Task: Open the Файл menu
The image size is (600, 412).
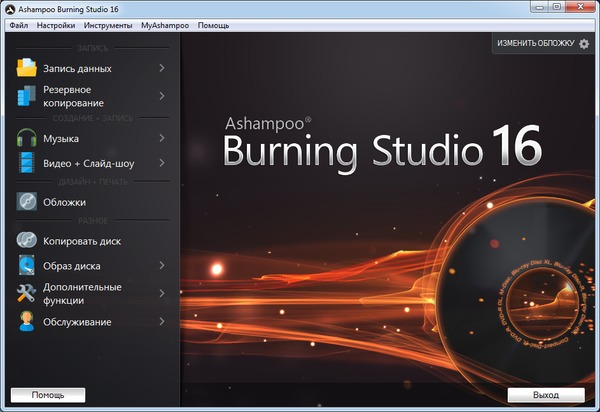Action: click(x=18, y=24)
